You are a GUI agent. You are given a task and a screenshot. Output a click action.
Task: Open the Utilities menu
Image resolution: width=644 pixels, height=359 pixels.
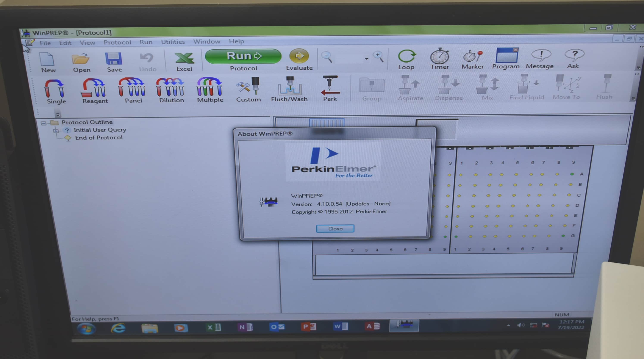point(173,42)
